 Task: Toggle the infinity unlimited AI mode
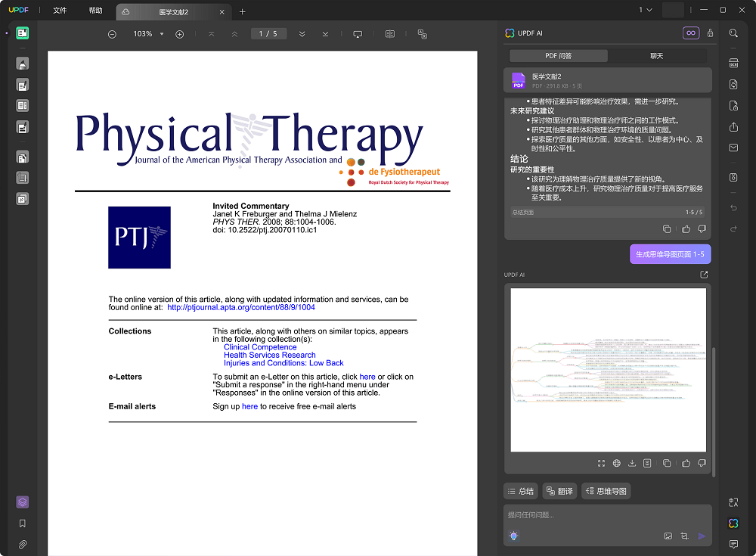[x=691, y=33]
